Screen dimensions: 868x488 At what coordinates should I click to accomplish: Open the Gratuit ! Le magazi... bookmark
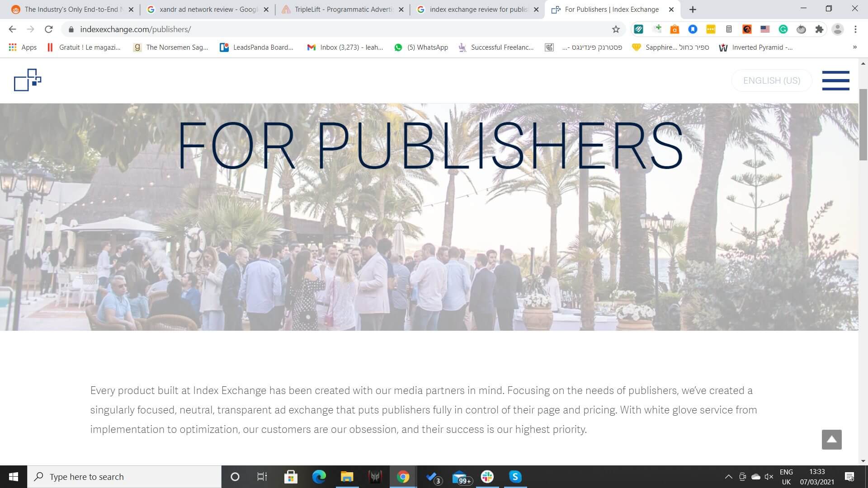coord(84,47)
